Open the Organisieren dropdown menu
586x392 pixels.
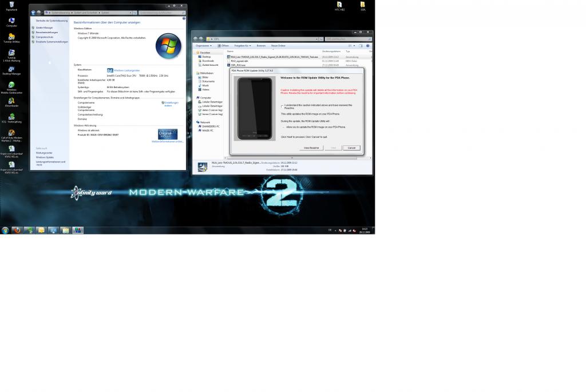pyautogui.click(x=204, y=46)
